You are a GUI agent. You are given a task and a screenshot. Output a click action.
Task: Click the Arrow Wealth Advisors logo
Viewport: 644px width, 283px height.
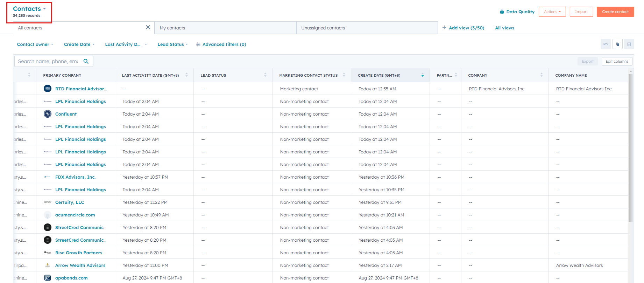(48, 265)
